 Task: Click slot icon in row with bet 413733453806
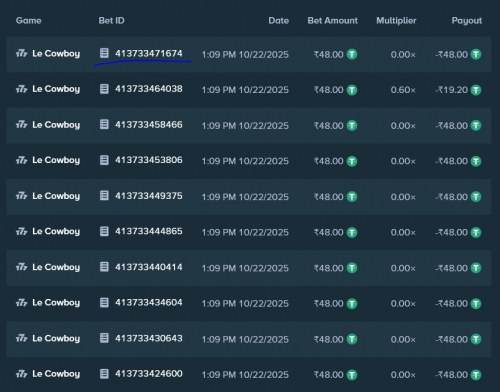(x=22, y=160)
